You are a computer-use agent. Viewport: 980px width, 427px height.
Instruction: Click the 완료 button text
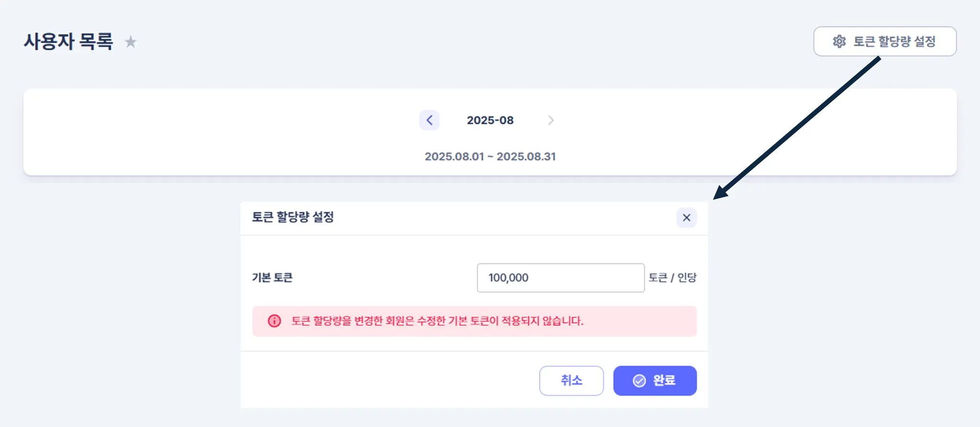(664, 381)
